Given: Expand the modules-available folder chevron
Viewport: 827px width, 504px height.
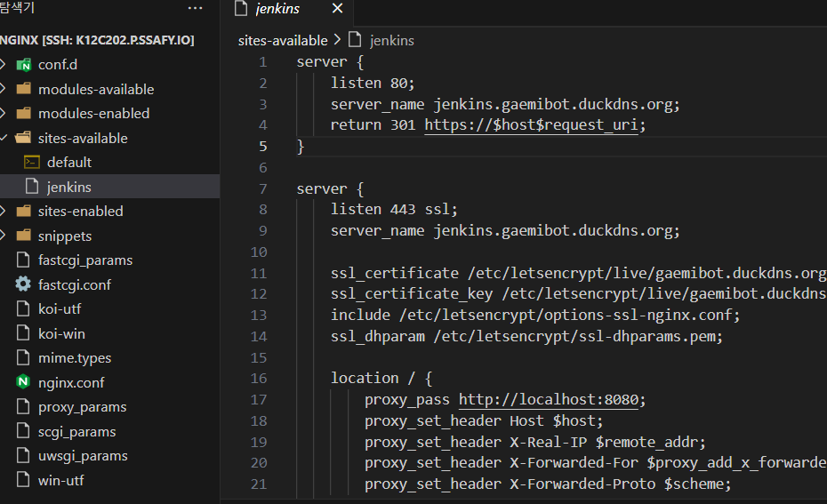Looking at the screenshot, I should (x=4, y=89).
